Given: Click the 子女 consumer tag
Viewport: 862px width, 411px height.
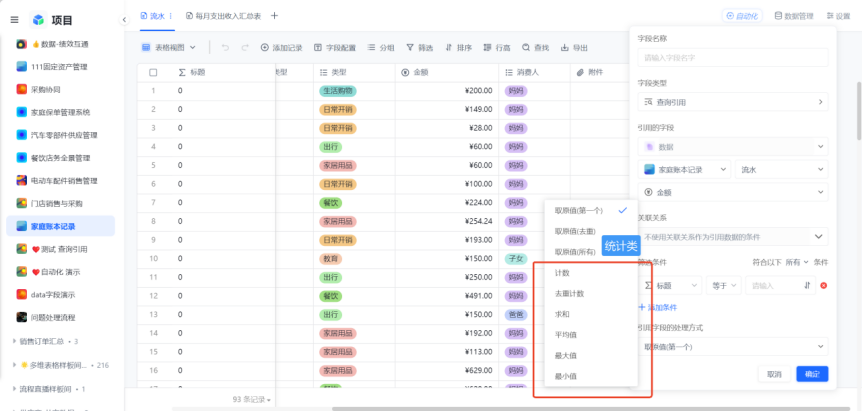Looking at the screenshot, I should (516, 258).
